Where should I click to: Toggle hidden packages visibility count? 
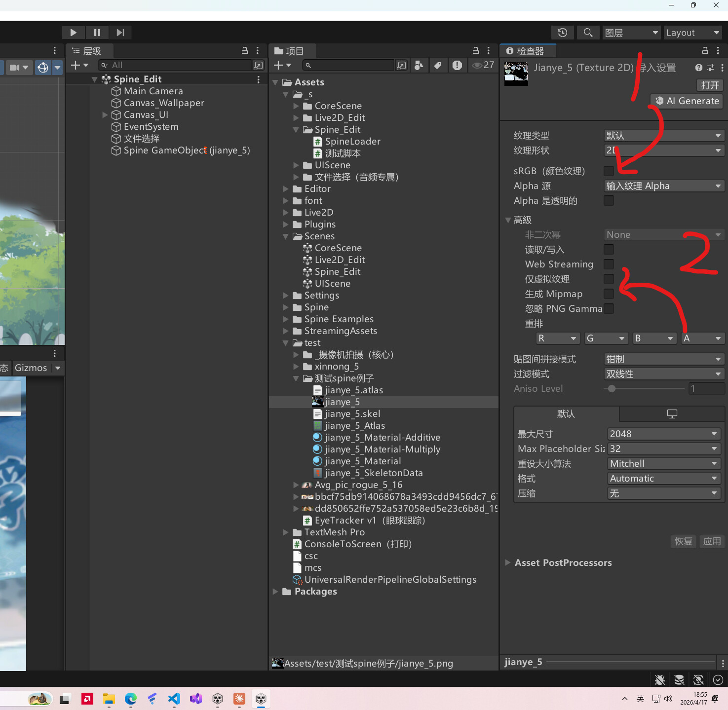point(483,65)
